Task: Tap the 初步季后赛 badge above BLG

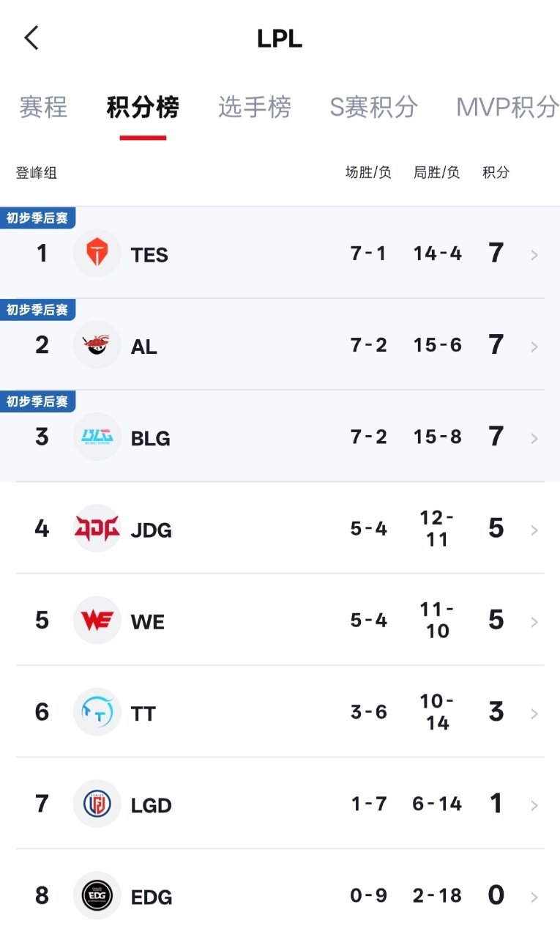Action: click(37, 401)
